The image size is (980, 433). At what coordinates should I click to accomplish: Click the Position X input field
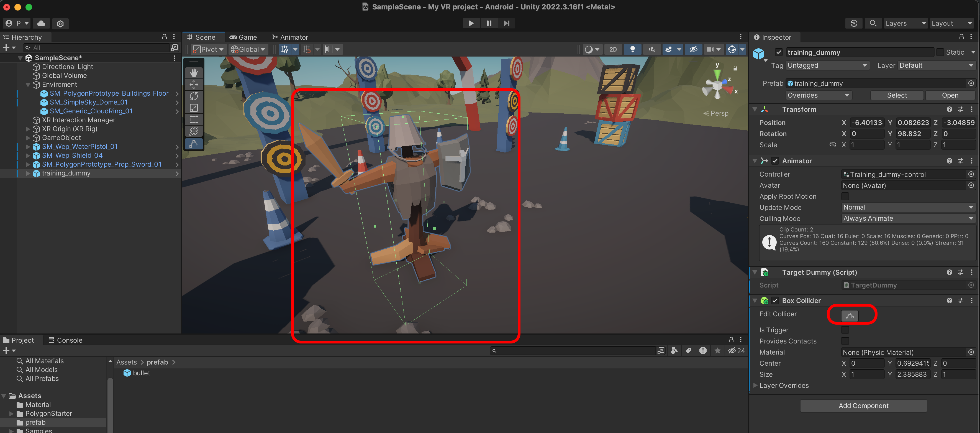867,122
